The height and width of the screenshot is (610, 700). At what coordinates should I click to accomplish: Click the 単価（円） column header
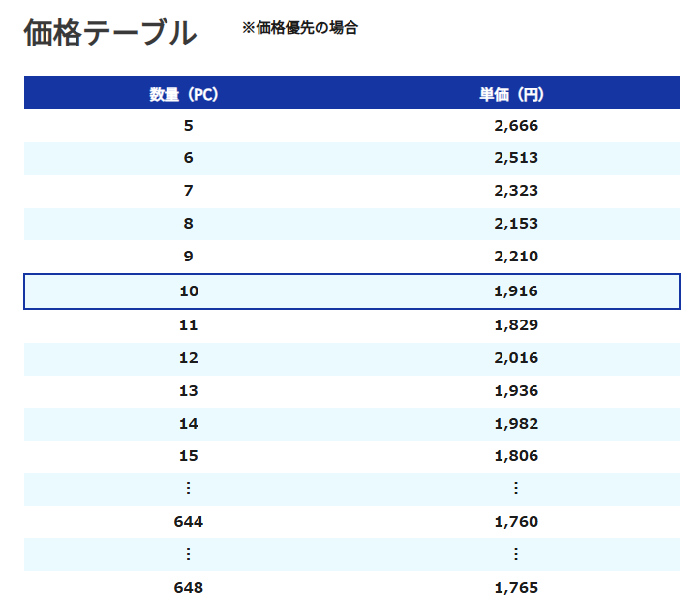tap(515, 94)
